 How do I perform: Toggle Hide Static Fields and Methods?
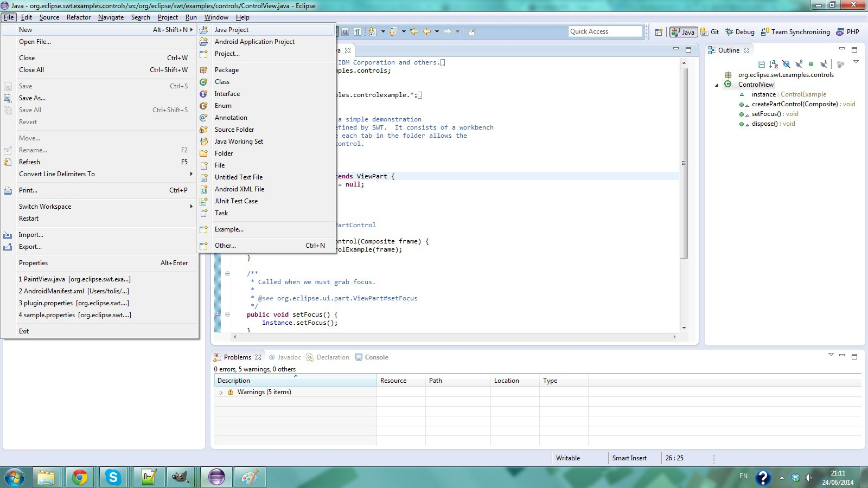pos(799,64)
